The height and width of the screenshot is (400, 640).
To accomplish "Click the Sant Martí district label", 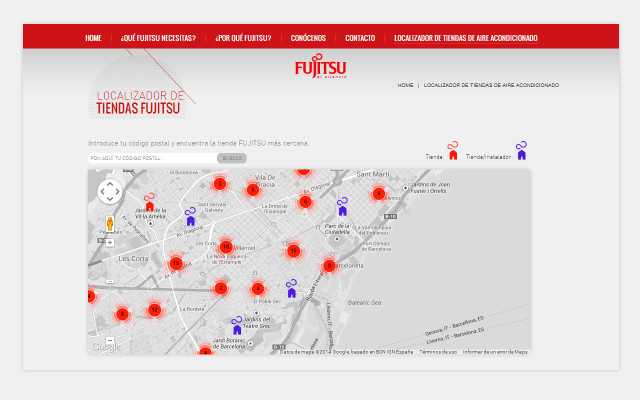I will (x=373, y=174).
